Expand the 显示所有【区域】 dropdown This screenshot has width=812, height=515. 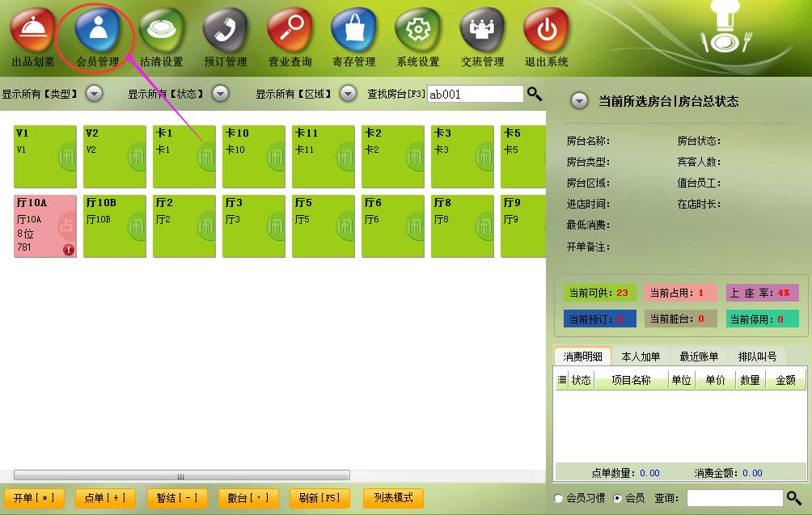pos(348,94)
